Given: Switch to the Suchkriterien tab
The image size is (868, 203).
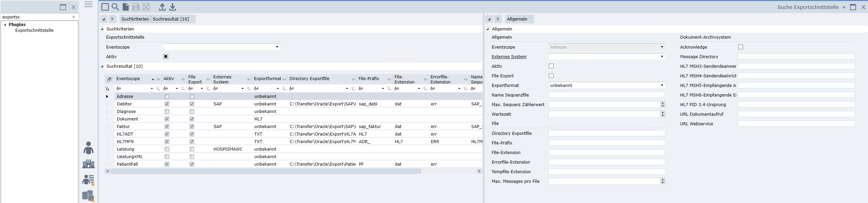Looking at the screenshot, I should click(135, 19).
